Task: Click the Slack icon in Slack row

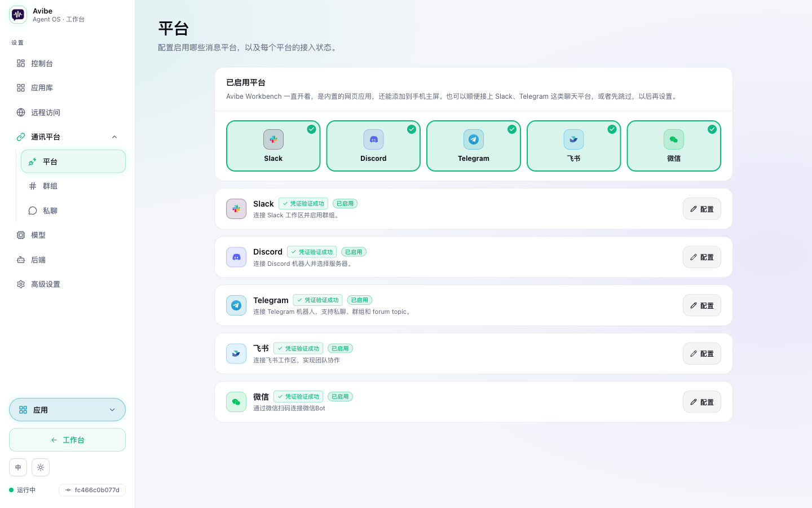Action: pos(236,209)
